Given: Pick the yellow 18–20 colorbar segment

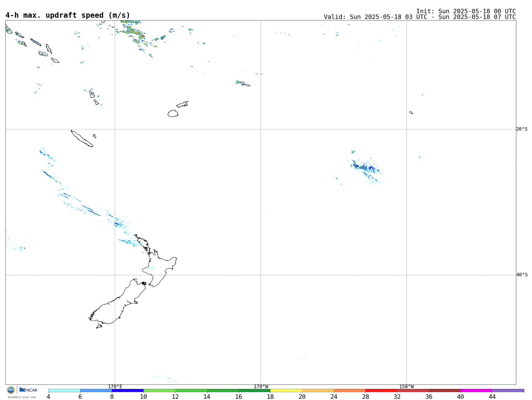Looking at the screenshot, I should coord(286,391).
